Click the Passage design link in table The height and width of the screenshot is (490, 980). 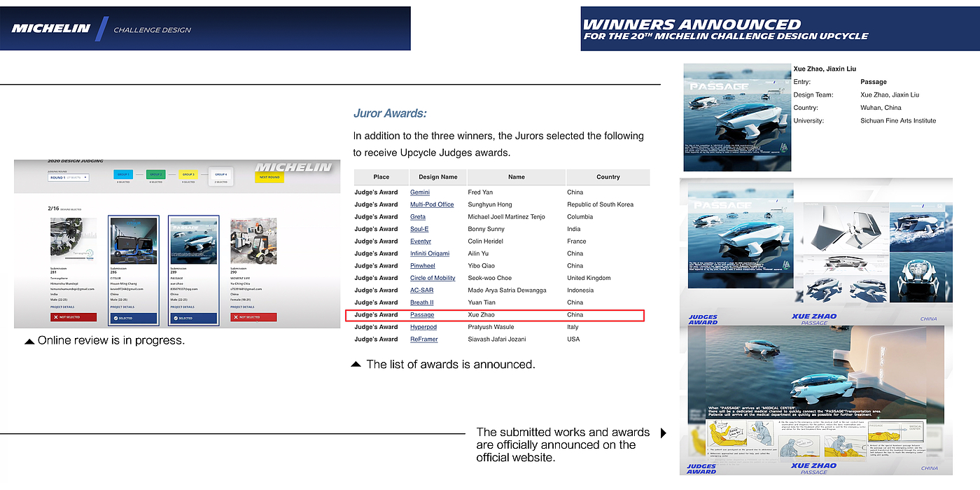[x=422, y=315]
